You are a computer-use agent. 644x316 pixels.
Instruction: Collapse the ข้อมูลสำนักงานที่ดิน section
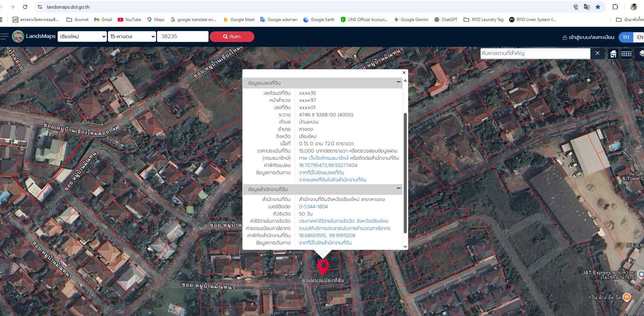point(399,188)
